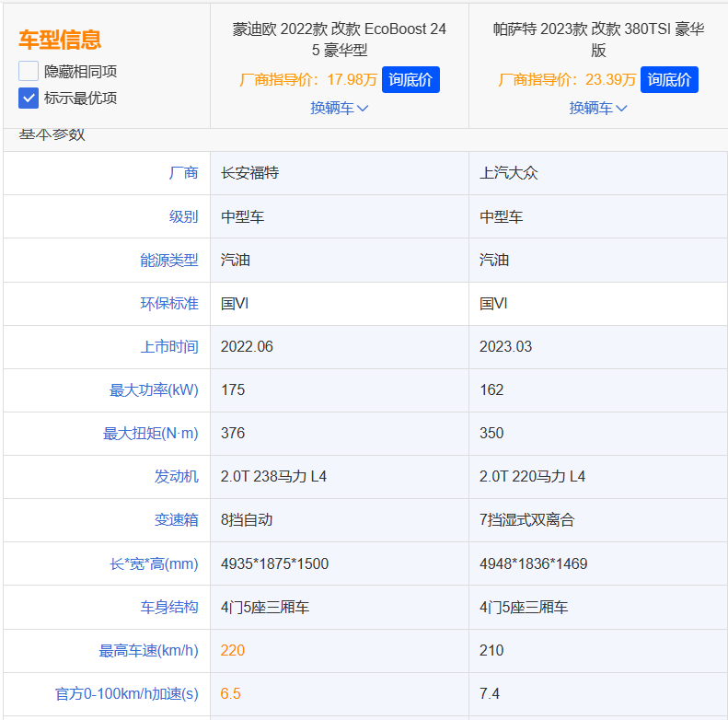Open the 蒙迪欧 2022款 EcoBoost 245 豪华型 title
Screen dimensions: 728x720
coord(340,39)
